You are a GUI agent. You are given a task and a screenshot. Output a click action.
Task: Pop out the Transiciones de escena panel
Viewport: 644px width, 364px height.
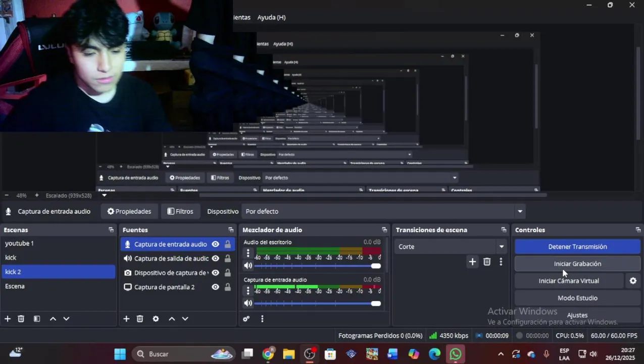(504, 230)
